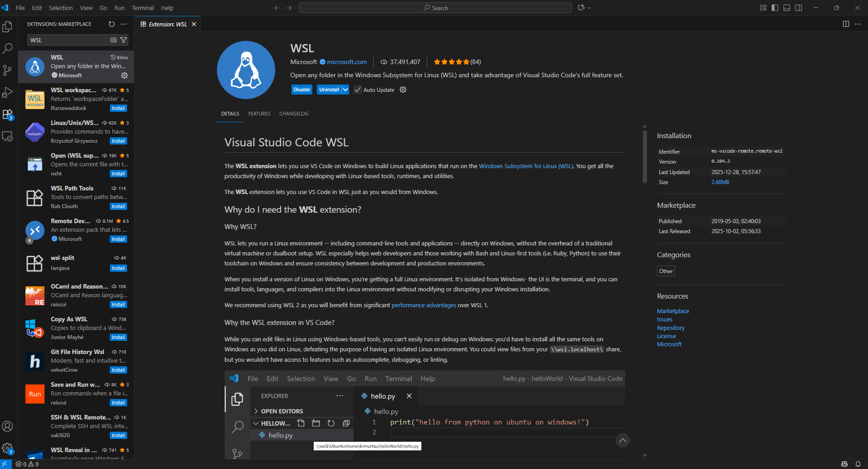Screen dimensions: 868x469
Task: Open the remote window status bar button
Action: (x=6, y=464)
